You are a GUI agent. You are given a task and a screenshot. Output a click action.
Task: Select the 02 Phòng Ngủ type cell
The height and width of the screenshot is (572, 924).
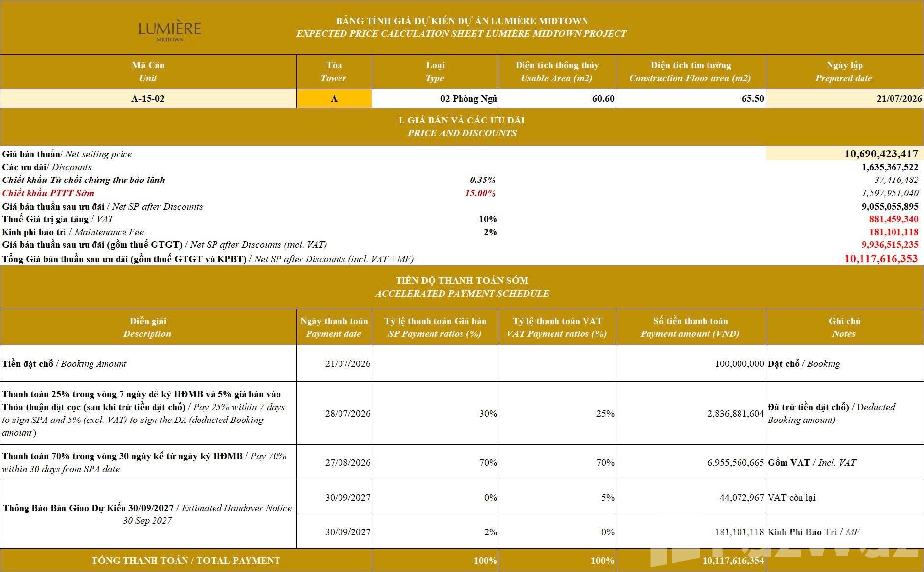[435, 98]
